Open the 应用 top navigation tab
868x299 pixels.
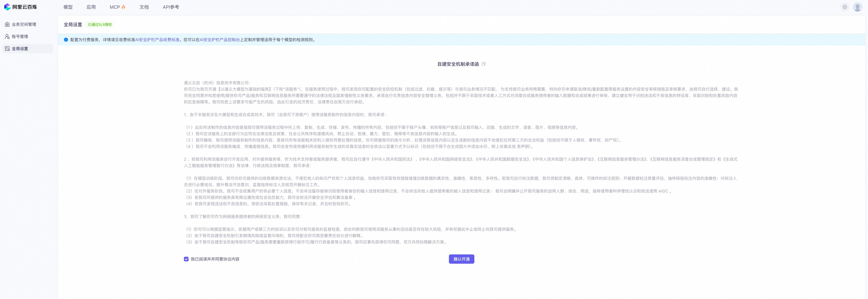(x=91, y=7)
